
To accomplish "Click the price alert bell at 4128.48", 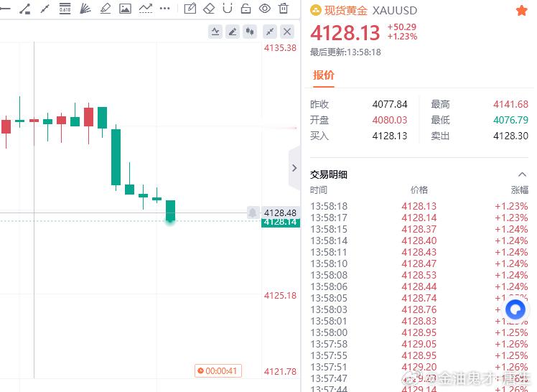I will 253,213.
